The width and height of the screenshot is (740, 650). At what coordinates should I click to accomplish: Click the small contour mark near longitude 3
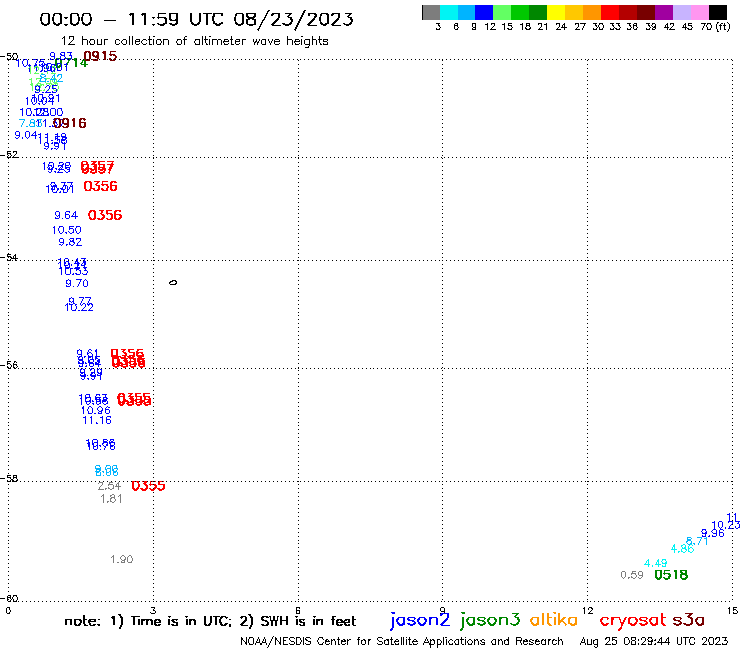click(x=173, y=283)
